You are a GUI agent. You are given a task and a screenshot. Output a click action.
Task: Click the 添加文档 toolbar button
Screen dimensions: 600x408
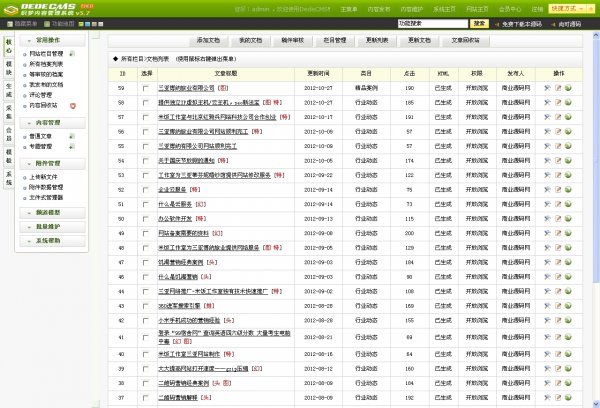pyautogui.click(x=208, y=41)
